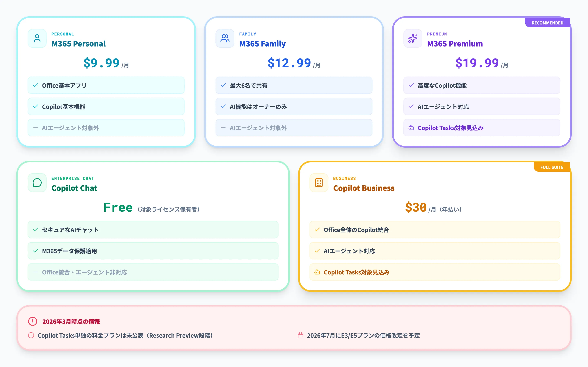Screen dimensions: 588x367
Task: Expand the Copilot Tasks対象見込み row on Business
Action: [435, 272]
